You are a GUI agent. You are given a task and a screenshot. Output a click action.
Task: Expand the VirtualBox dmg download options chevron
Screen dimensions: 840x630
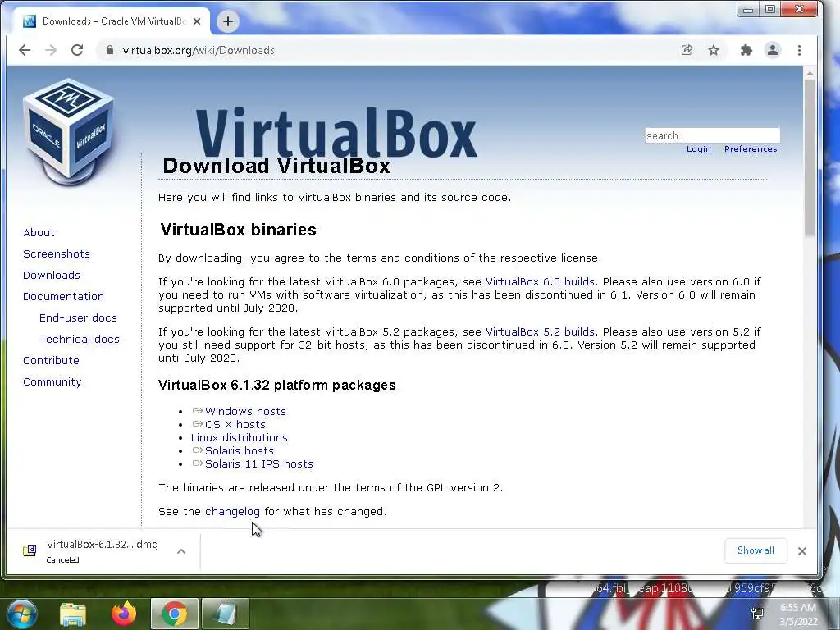pos(181,551)
